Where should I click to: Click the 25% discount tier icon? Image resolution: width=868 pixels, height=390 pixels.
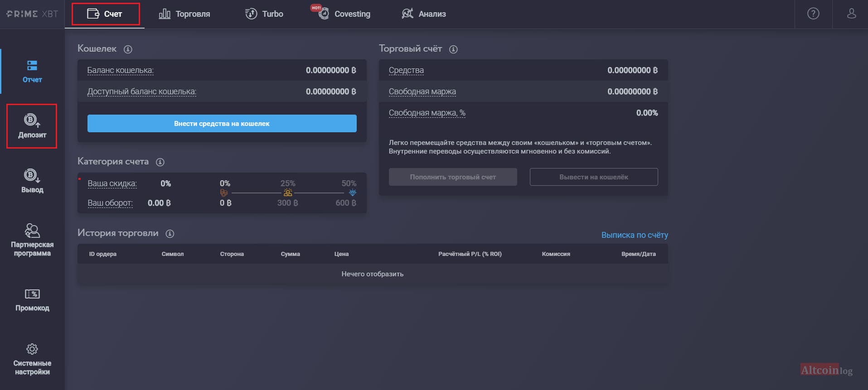coord(288,193)
